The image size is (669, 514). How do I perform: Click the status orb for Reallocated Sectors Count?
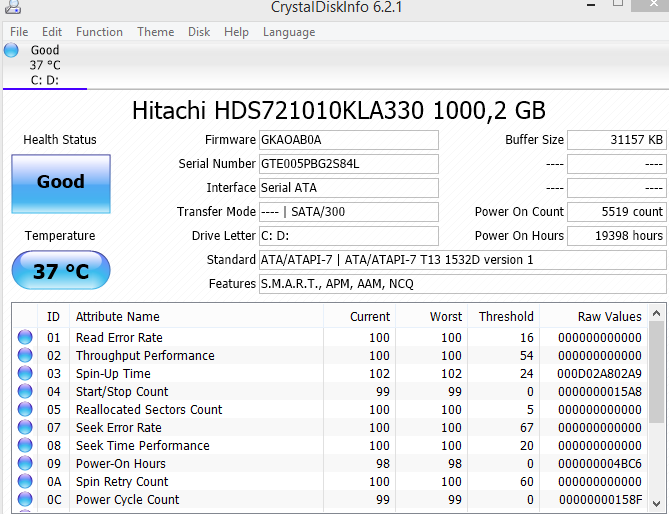[x=25, y=410]
